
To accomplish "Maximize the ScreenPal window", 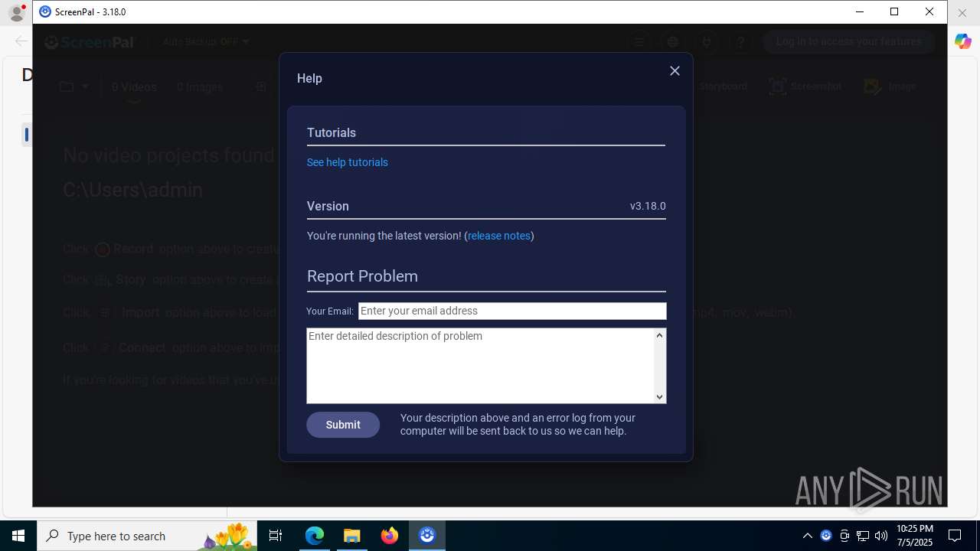I will pyautogui.click(x=894, y=11).
